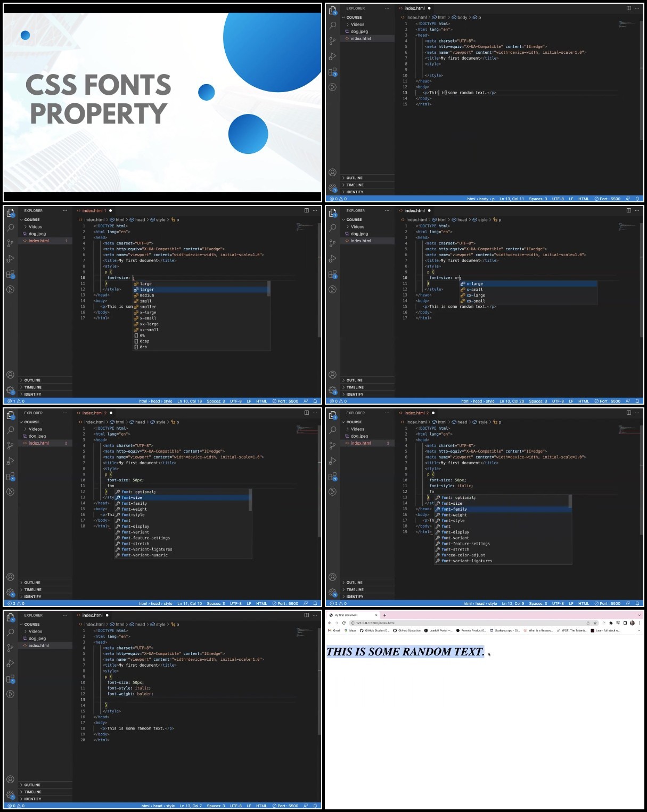Open the GitHub Education bookmark
Screen dimensions: 647x812
[x=407, y=630]
